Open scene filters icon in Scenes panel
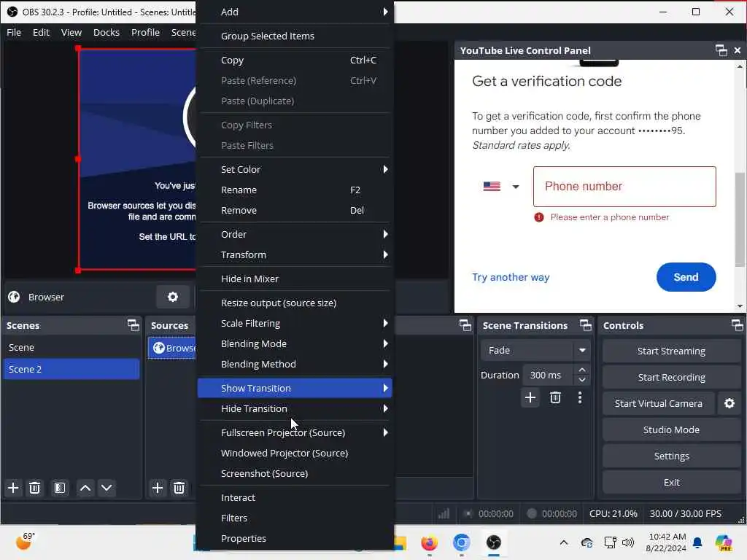 tap(60, 488)
